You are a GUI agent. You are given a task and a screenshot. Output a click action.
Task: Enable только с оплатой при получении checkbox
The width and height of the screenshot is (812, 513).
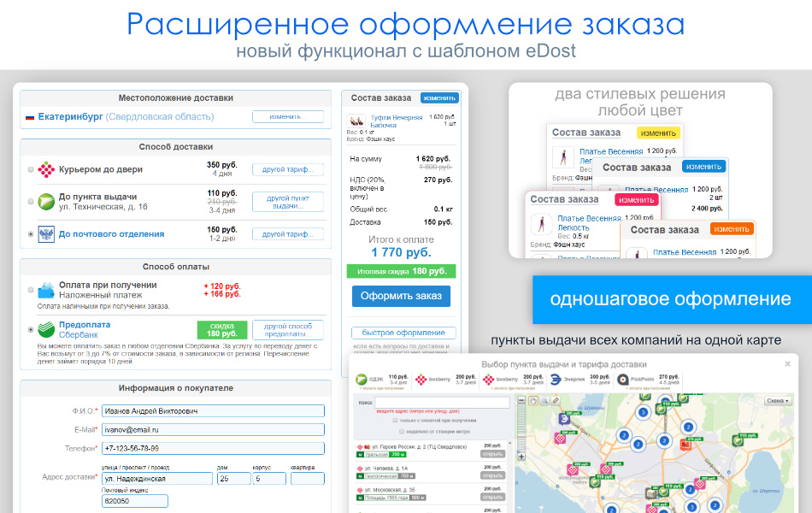pos(394,422)
